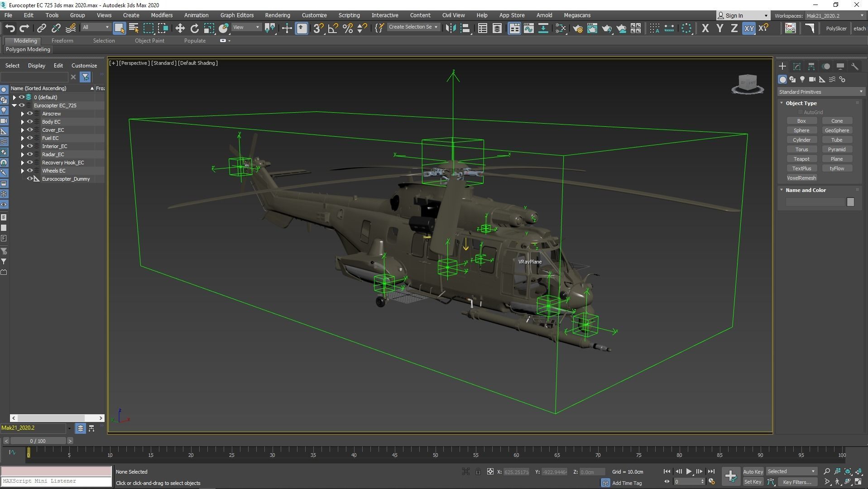The width and height of the screenshot is (868, 489).
Task: Restrict transform to Z axis
Action: pos(734,28)
